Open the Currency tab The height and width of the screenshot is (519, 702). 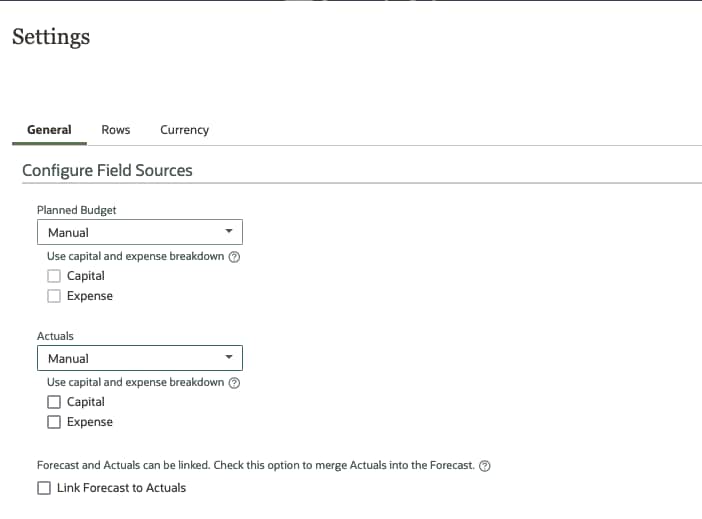[x=184, y=130]
